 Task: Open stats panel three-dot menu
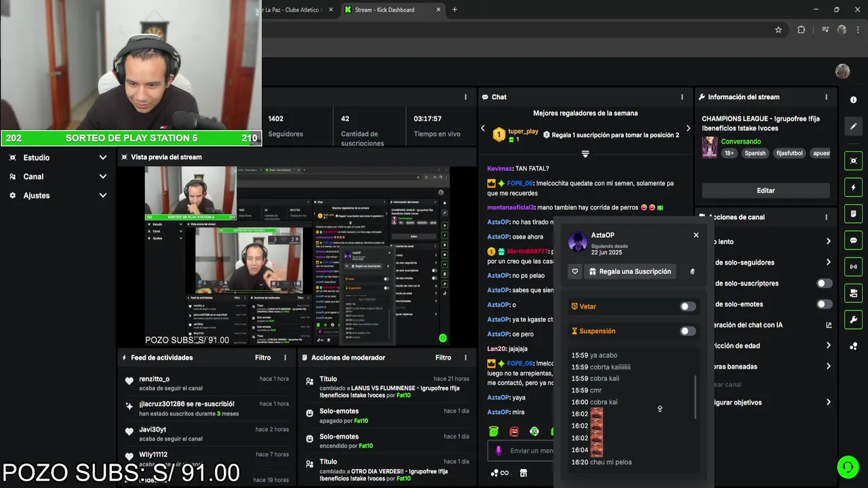coord(465,97)
